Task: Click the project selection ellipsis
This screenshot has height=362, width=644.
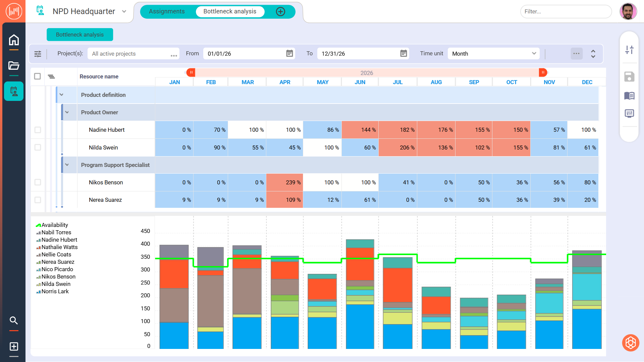Action: tap(174, 55)
